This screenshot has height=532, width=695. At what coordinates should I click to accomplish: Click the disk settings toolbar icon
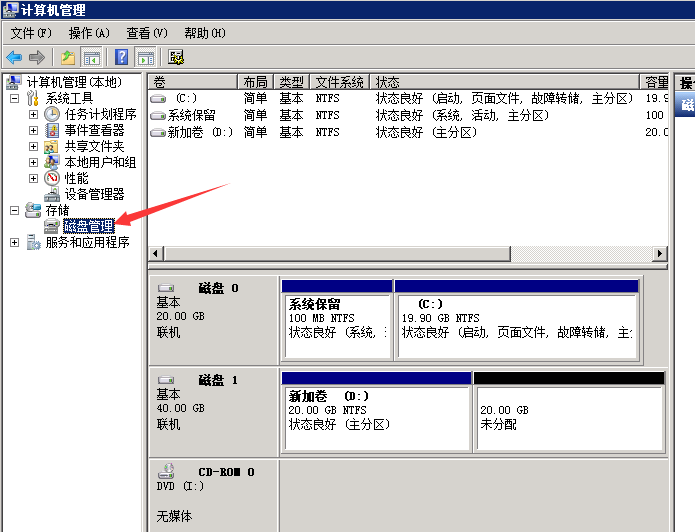pos(176,57)
